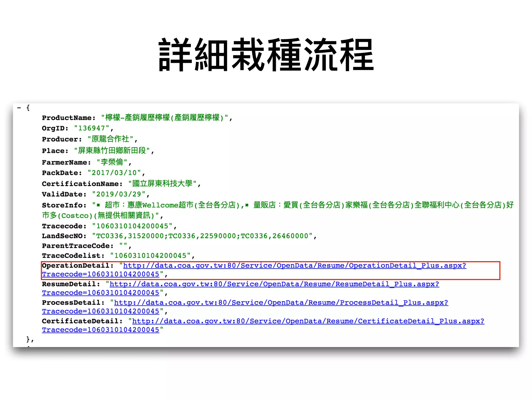
Task: Click the Place value 屏東縣竹田鄉新田段
Action: (112, 151)
